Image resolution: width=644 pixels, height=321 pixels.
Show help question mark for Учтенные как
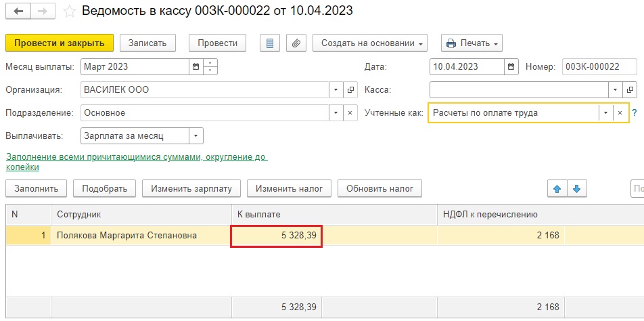634,112
